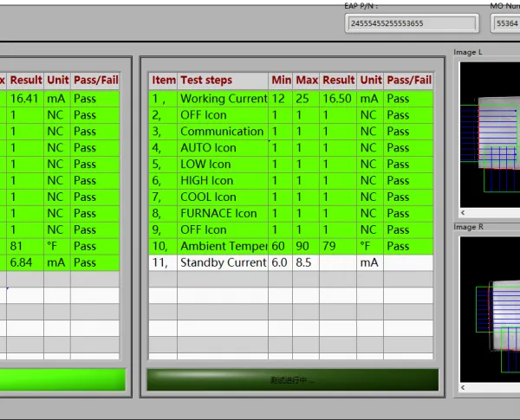The image size is (520, 420).
Task: Select the Ambient Temper test step
Action: 223,246
